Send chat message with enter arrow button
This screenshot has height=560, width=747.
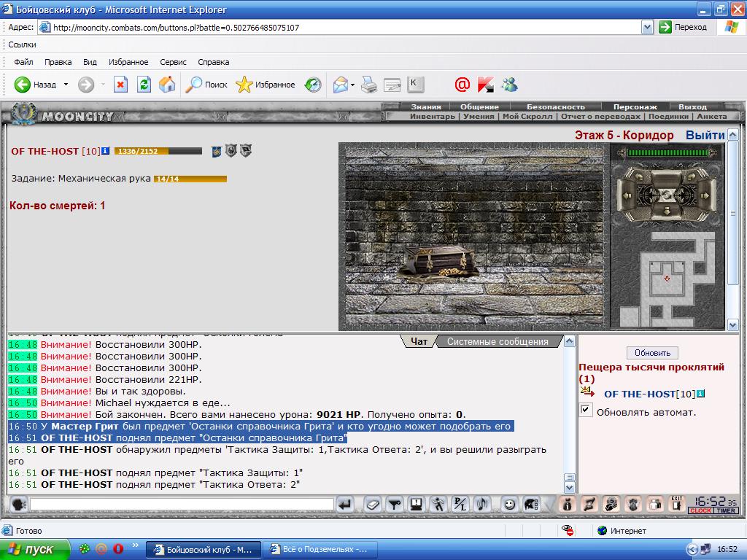[x=345, y=505]
